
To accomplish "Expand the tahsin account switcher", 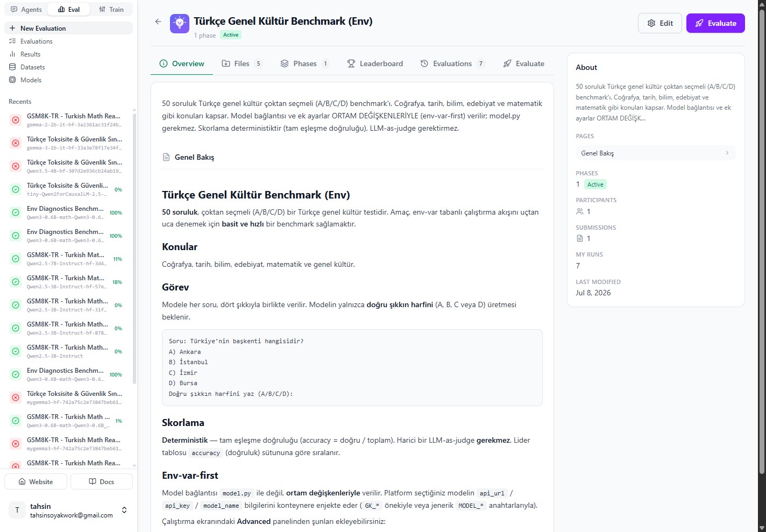I will tap(124, 510).
